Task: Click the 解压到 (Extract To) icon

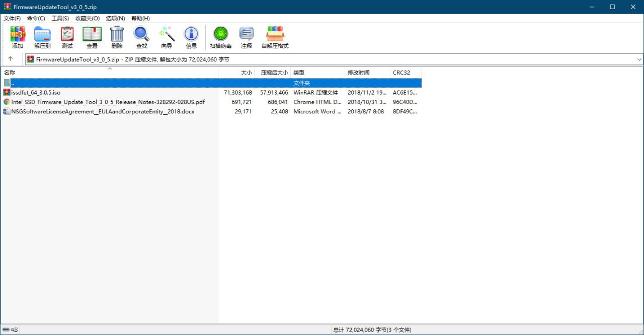Action: point(42,38)
